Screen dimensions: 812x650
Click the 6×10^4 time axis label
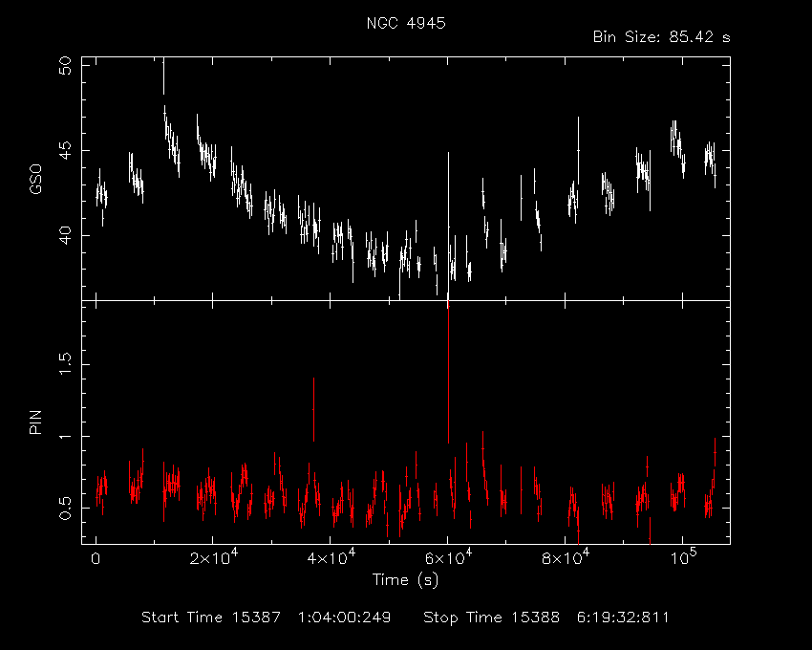click(x=448, y=556)
